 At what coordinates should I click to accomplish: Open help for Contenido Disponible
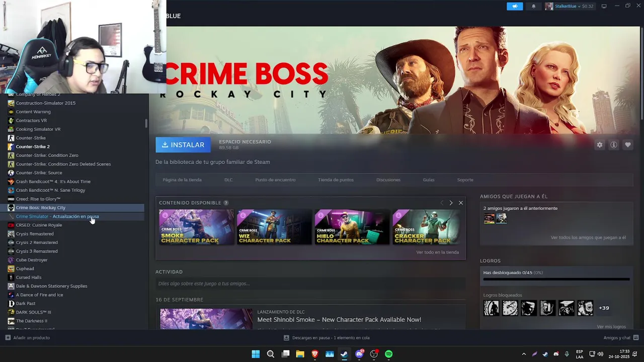click(226, 203)
